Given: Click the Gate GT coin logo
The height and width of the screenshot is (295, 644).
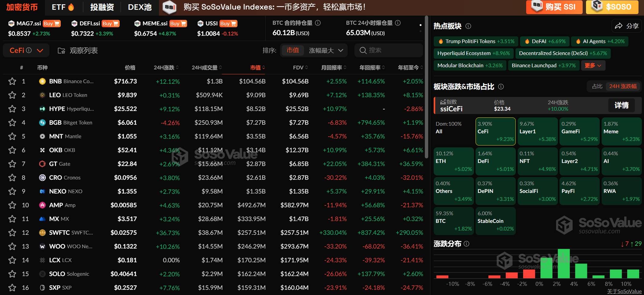Looking at the screenshot, I should 42,164.
